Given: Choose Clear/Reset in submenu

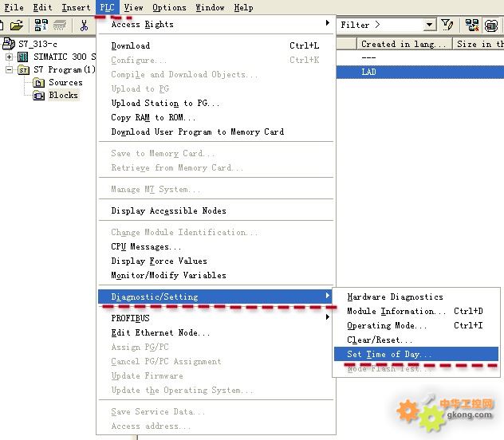Looking at the screenshot, I should (x=416, y=340).
